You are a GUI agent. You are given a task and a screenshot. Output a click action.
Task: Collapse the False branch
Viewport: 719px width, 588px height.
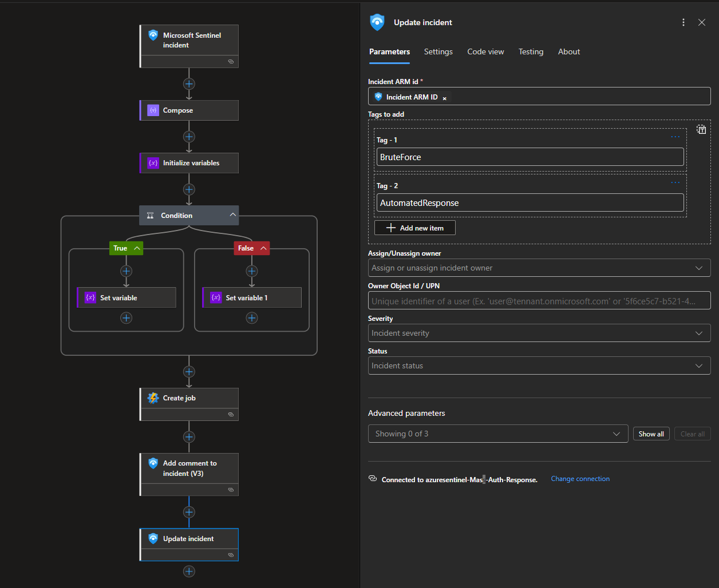point(263,248)
